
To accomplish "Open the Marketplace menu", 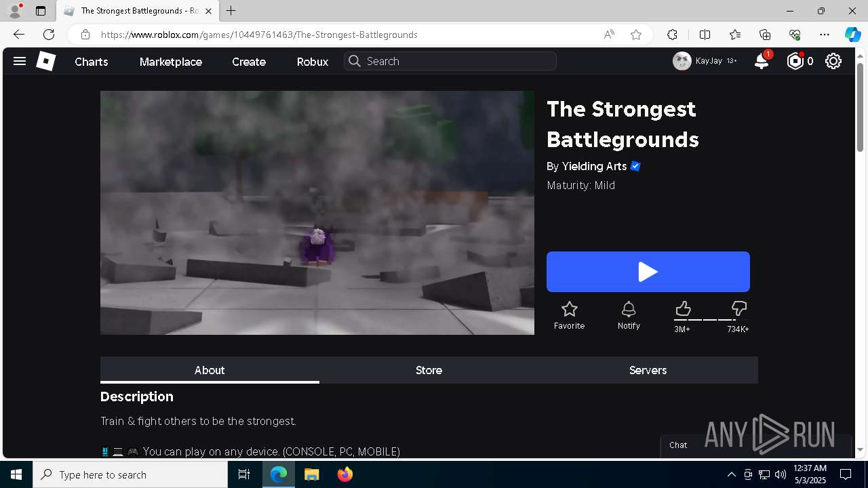I will pyautogui.click(x=171, y=62).
